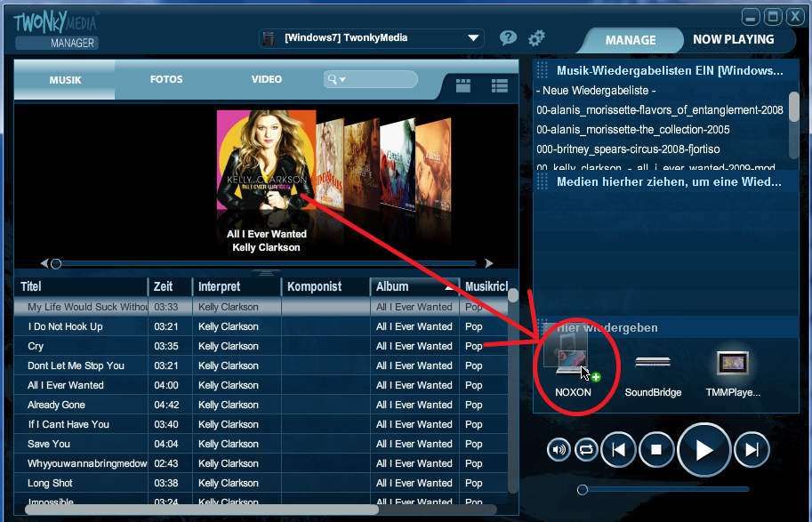Viewport: 812px width, 522px height.
Task: Switch to thumbnail grid view
Action: [x=463, y=85]
